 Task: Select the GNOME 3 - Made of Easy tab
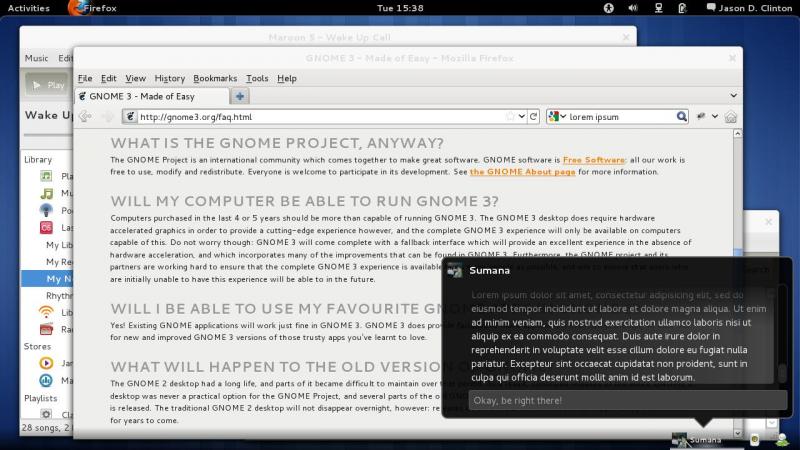(152, 96)
